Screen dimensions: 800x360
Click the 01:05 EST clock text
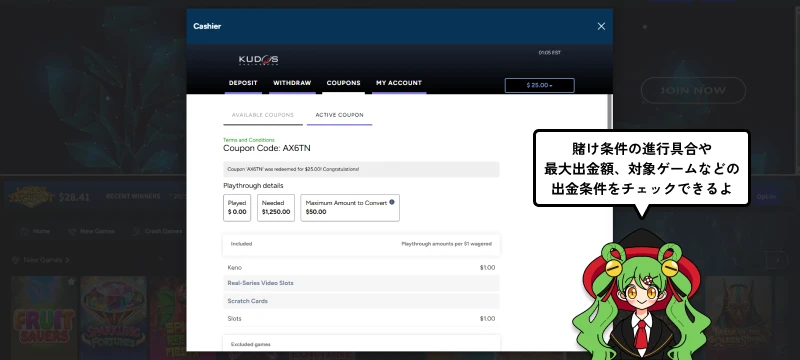[549, 53]
